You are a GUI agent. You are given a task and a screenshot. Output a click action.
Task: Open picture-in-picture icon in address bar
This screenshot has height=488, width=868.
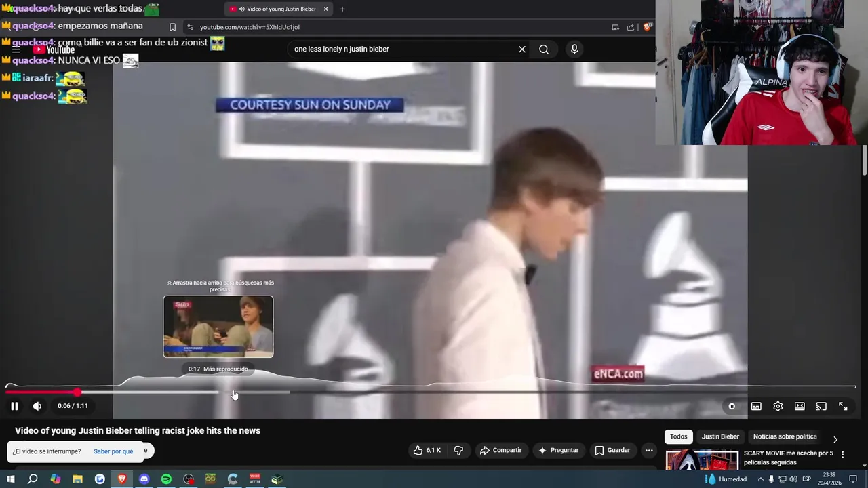615,27
